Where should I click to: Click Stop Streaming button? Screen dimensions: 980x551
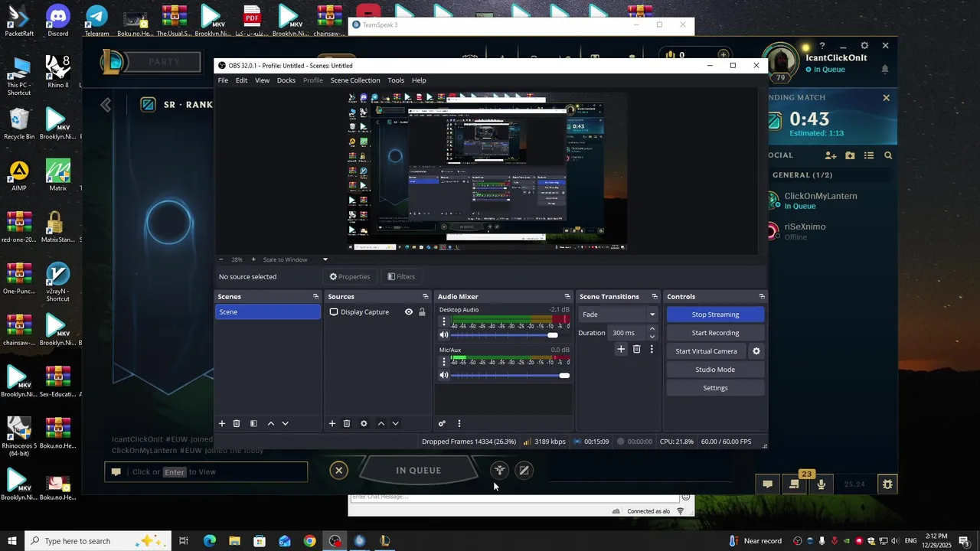point(715,315)
